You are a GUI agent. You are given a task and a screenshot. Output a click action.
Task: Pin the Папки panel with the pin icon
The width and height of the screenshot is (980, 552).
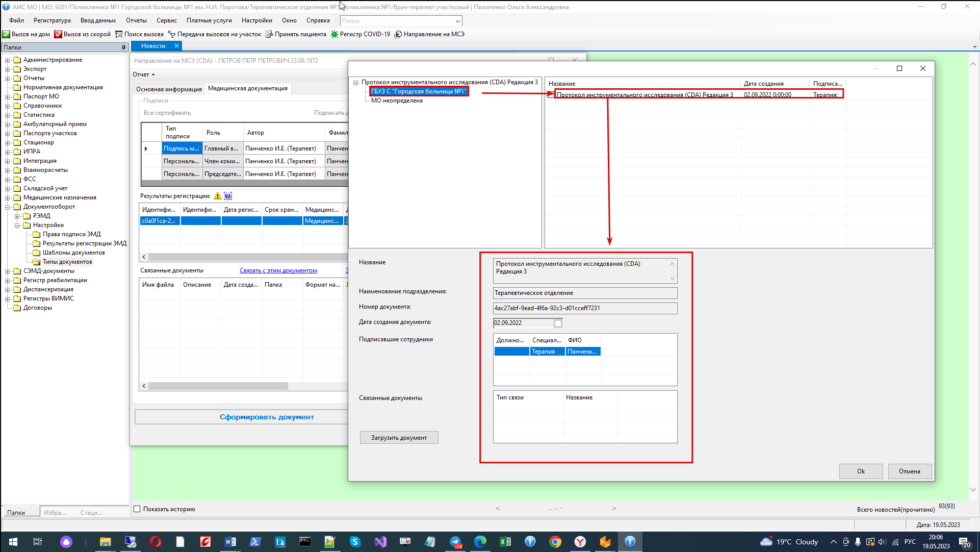123,47
